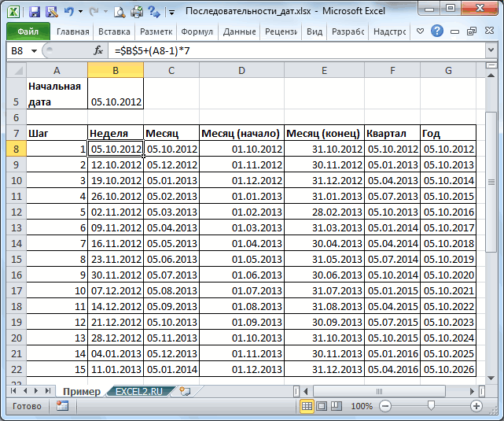
Task: Click the Квартал header cell
Action: pyautogui.click(x=392, y=133)
